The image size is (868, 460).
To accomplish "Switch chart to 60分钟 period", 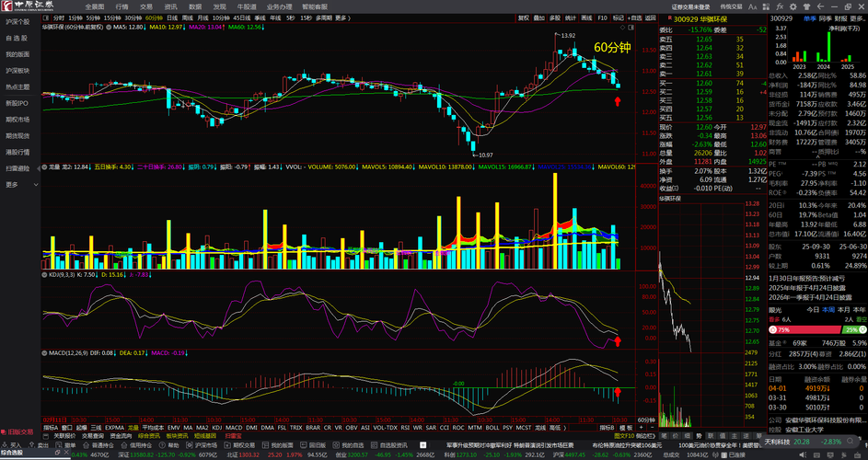I will 154,17.
